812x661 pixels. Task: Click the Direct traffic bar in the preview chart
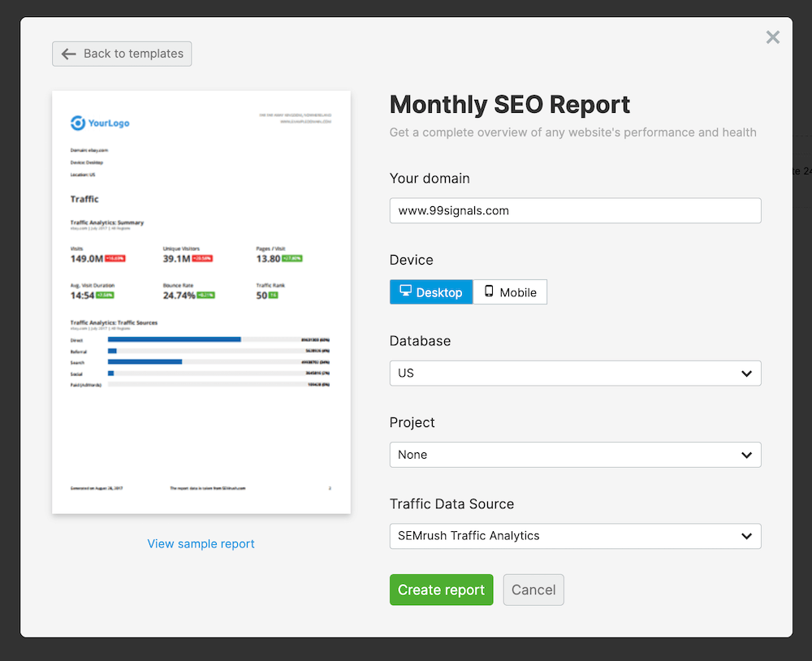pos(175,339)
